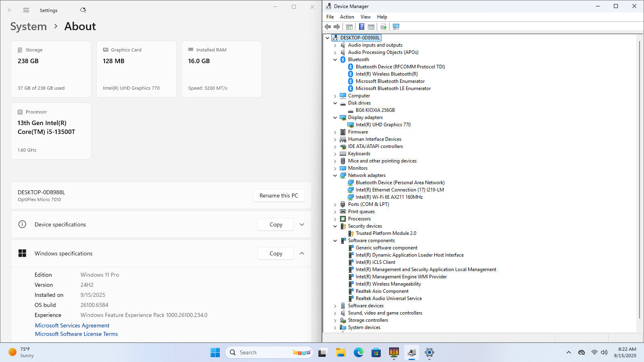This screenshot has width=644, height=362.
Task: Collapse the Network adapters category
Action: pyautogui.click(x=335, y=175)
